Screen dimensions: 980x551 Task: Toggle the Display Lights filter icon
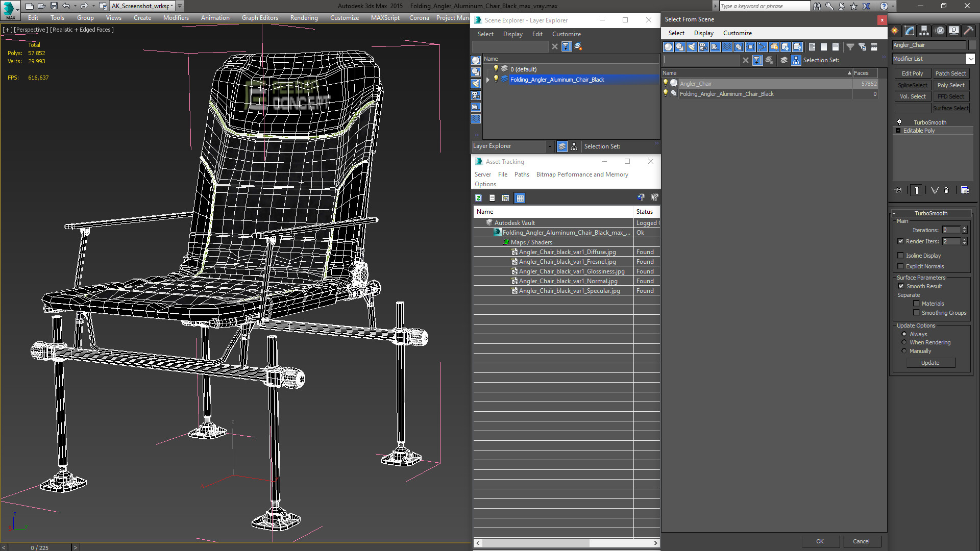(x=692, y=47)
